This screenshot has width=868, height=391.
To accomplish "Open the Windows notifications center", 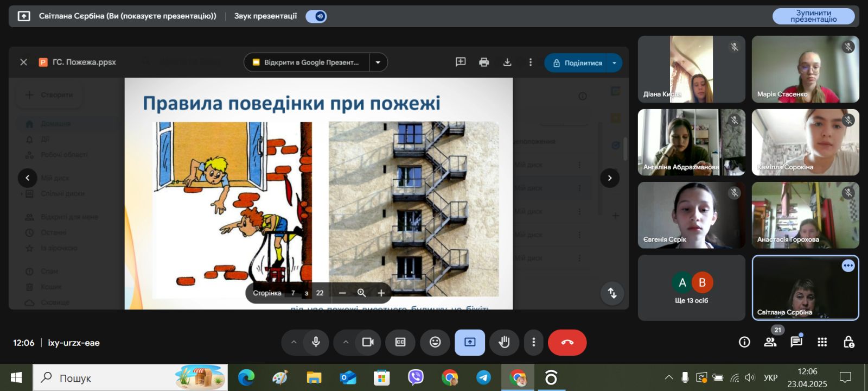I will click(845, 377).
